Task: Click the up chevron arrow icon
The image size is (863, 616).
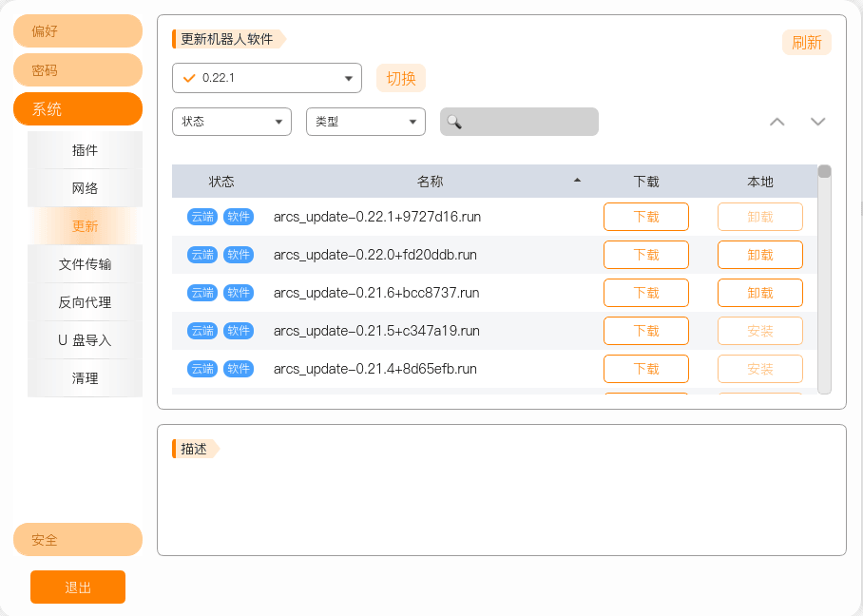Action: (777, 122)
